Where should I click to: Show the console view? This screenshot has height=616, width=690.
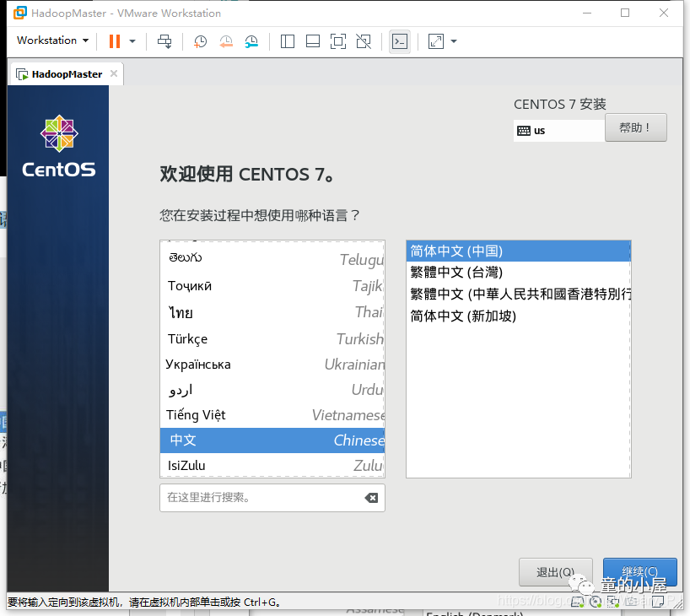(400, 41)
